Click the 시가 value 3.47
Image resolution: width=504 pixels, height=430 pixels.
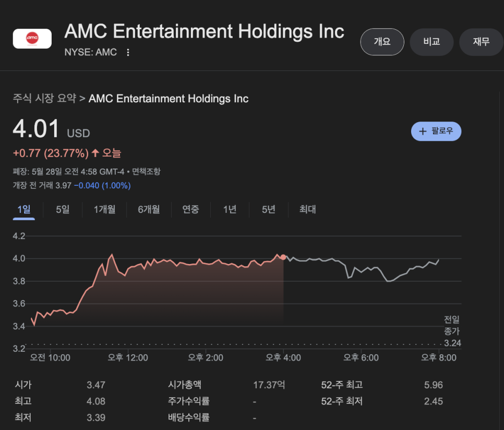point(96,385)
